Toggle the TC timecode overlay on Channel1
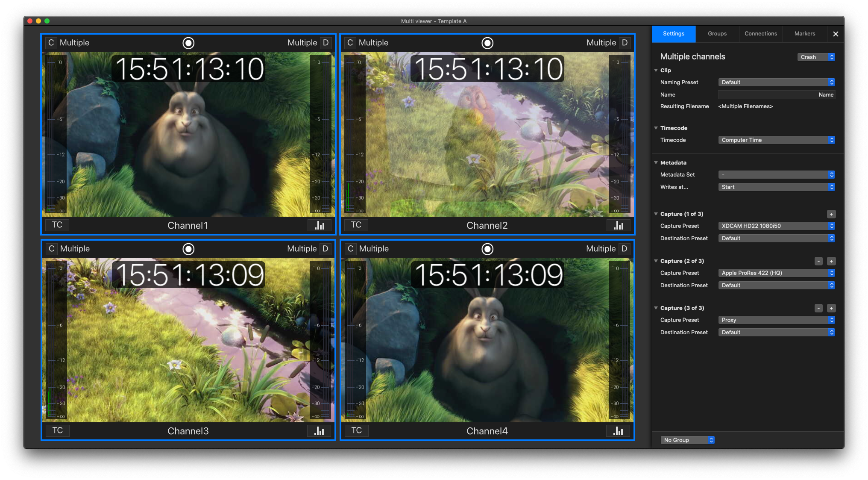The width and height of the screenshot is (868, 480). pos(57,225)
